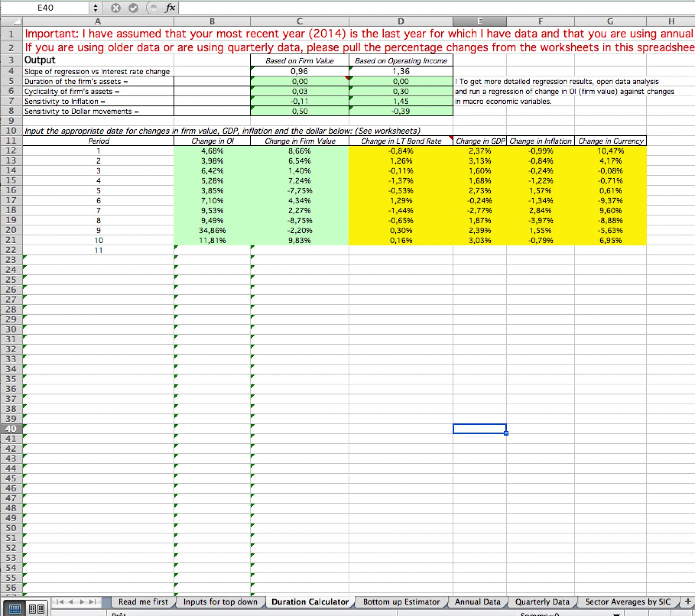695x616 pixels.
Task: Open the Quarterly Data tab
Action: 542,602
